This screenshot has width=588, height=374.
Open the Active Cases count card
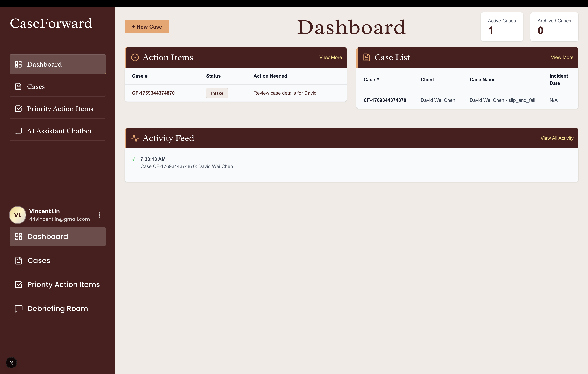click(x=502, y=27)
